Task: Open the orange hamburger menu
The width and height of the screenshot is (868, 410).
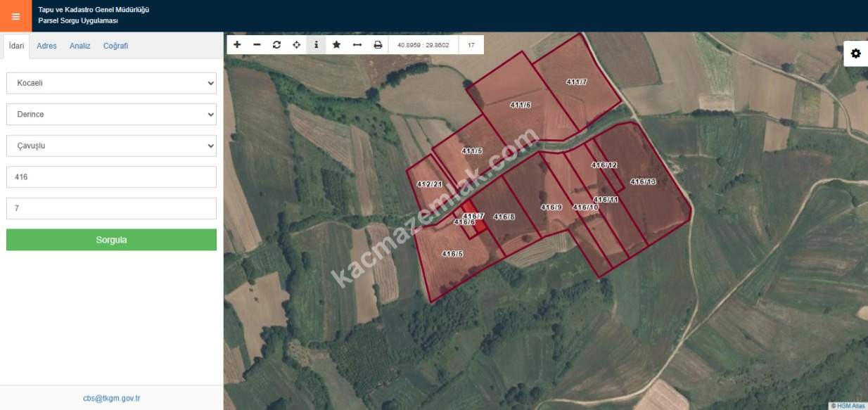Action: point(15,16)
